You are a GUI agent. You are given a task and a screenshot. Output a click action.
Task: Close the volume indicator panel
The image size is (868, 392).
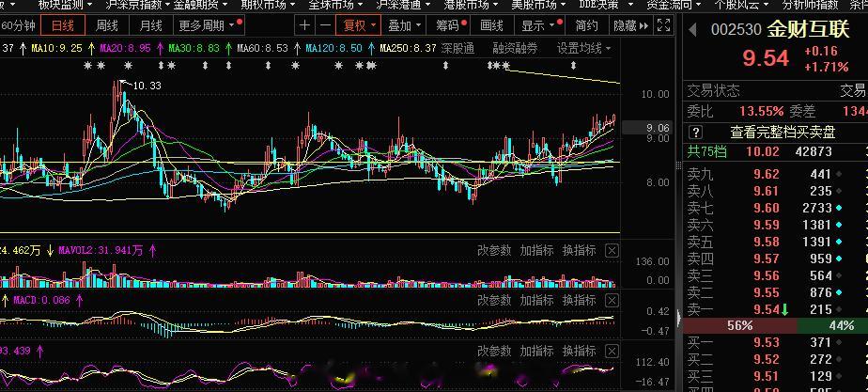point(612,251)
